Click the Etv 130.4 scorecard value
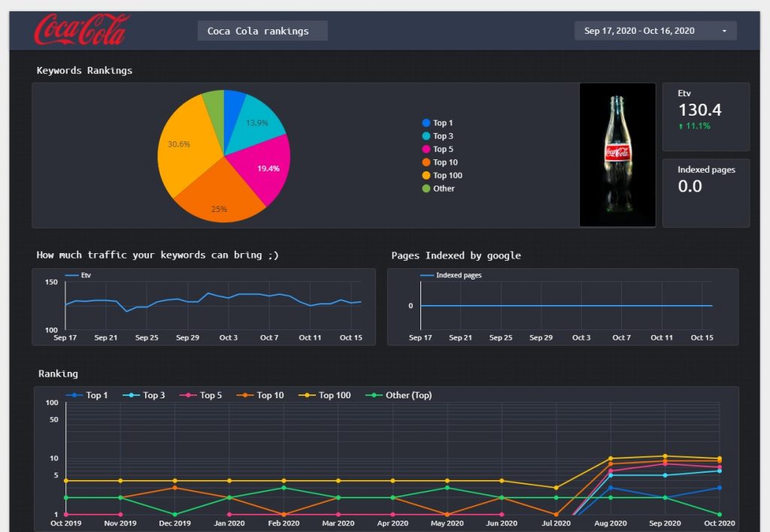This screenshot has width=770, height=532. coord(700,110)
